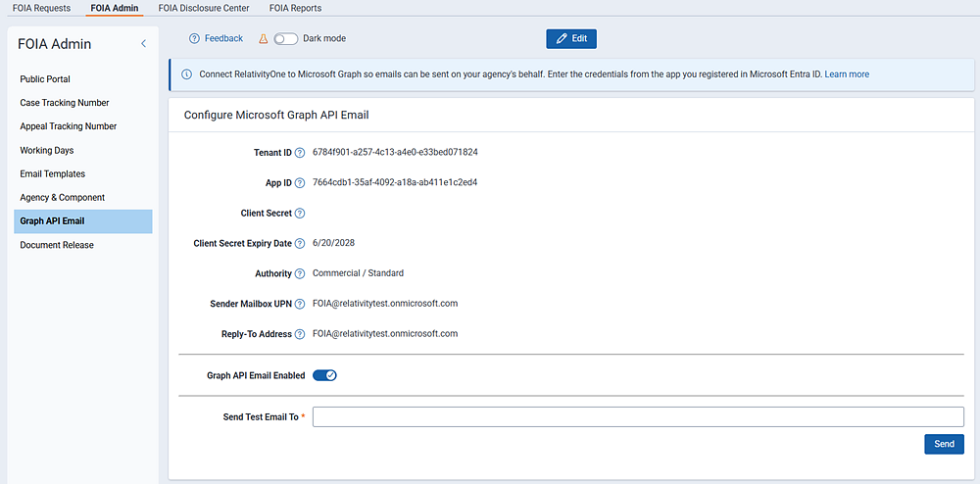
Task: Open help icon next to App ID
Action: [x=299, y=183]
